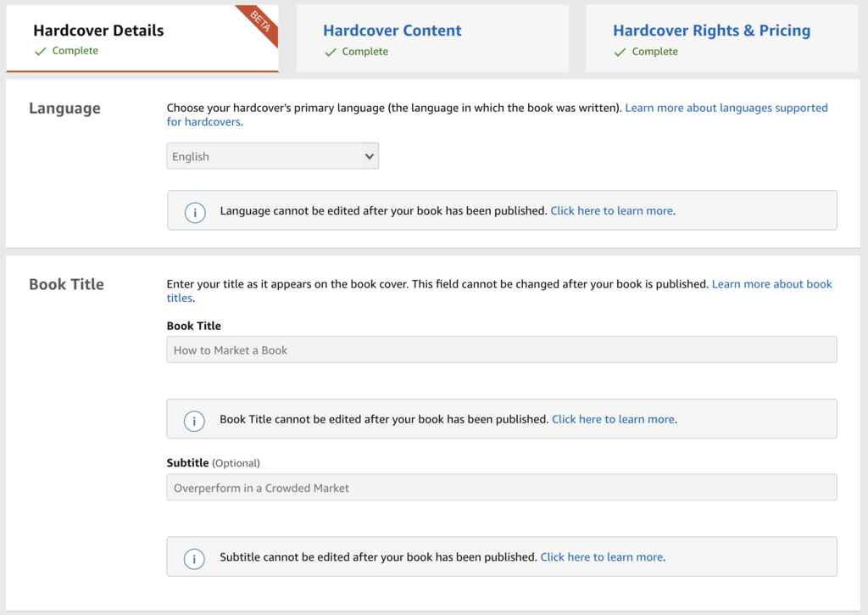
Task: Select the Hardcover Details tab
Action: pyautogui.click(x=98, y=31)
